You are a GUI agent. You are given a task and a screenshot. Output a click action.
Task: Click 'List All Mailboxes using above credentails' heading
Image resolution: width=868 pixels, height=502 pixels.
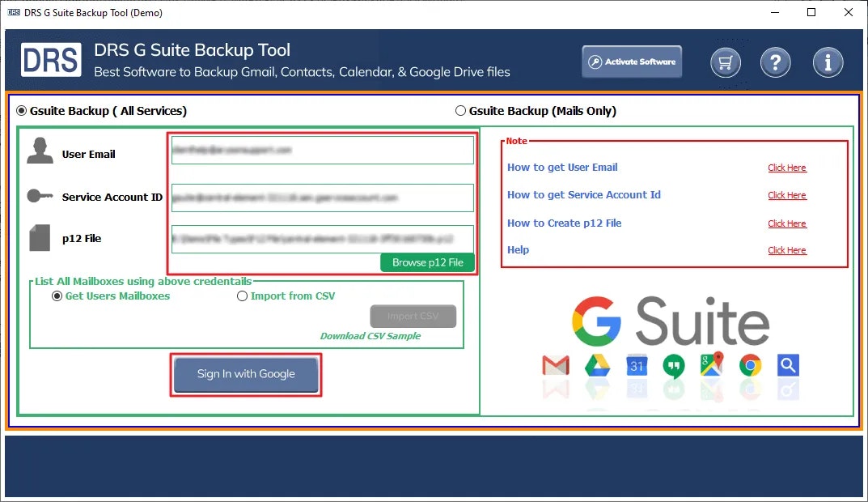click(x=143, y=282)
